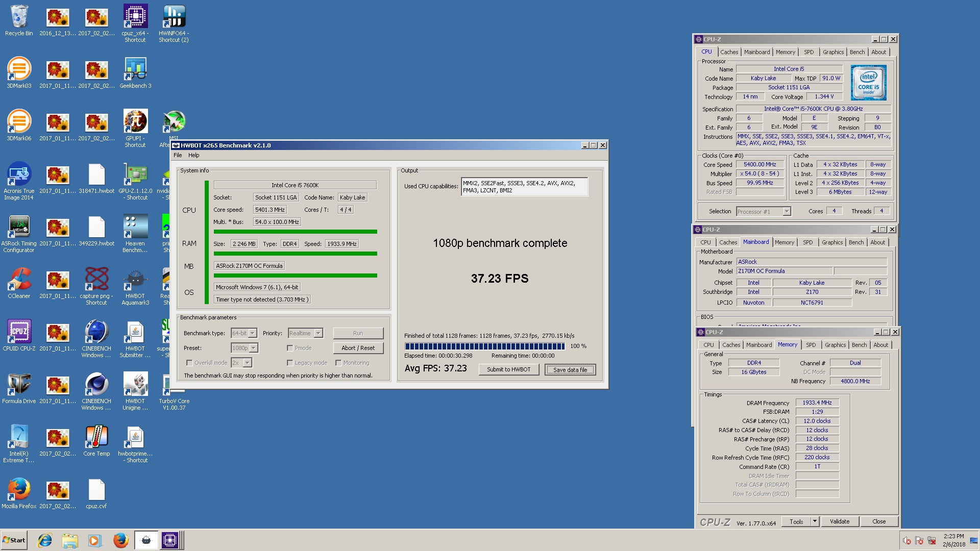Open GPUPI Shortcut desktop icon

tap(135, 128)
